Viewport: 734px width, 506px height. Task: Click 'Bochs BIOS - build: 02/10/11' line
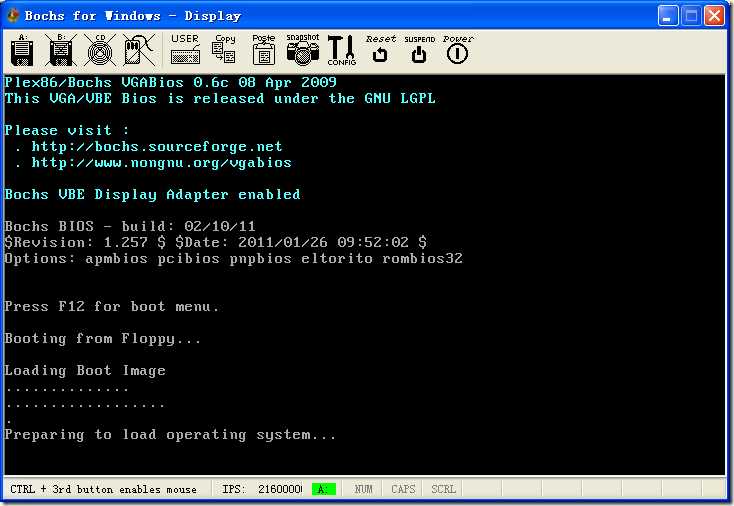pos(130,227)
